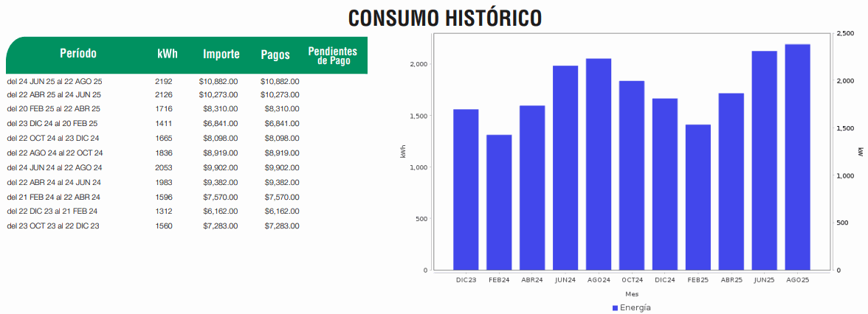Select period del 22 OCT 24 al 23 DIC 24
The height and width of the screenshot is (314, 868).
pyautogui.click(x=53, y=139)
